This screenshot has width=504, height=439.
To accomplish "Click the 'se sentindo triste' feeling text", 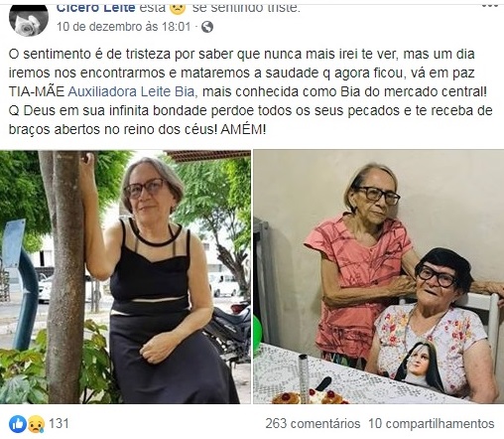I will 246,9.
